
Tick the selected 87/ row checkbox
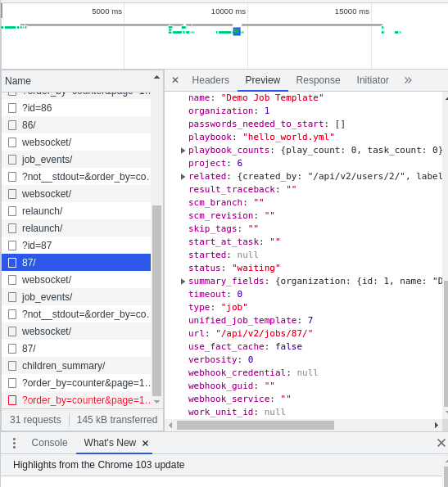click(x=12, y=263)
